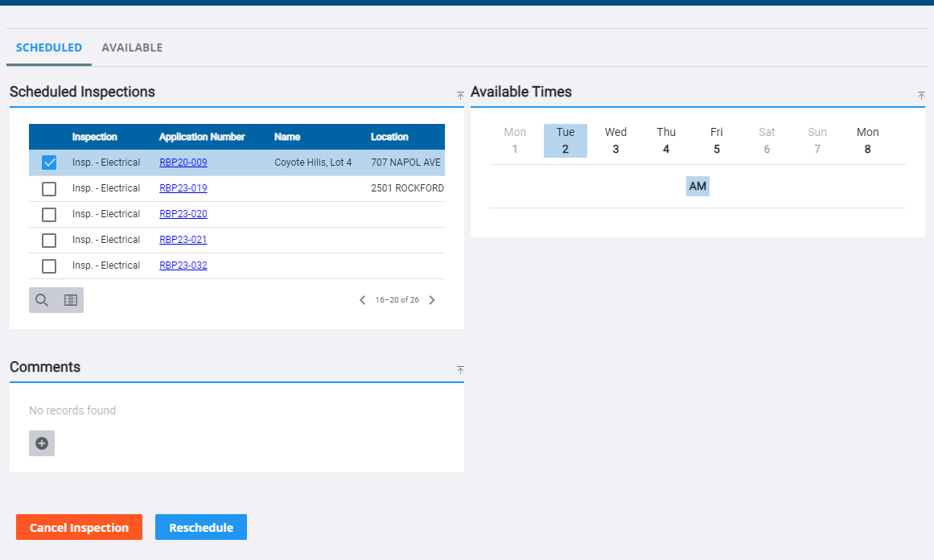Select the RBP23-032 inspection checkbox
Screen dimensions: 934x560
[48, 266]
